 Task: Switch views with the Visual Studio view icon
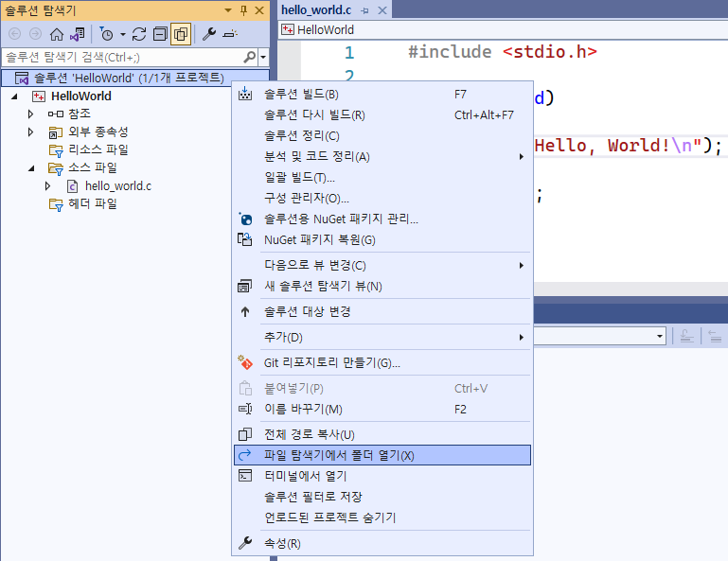(77, 34)
